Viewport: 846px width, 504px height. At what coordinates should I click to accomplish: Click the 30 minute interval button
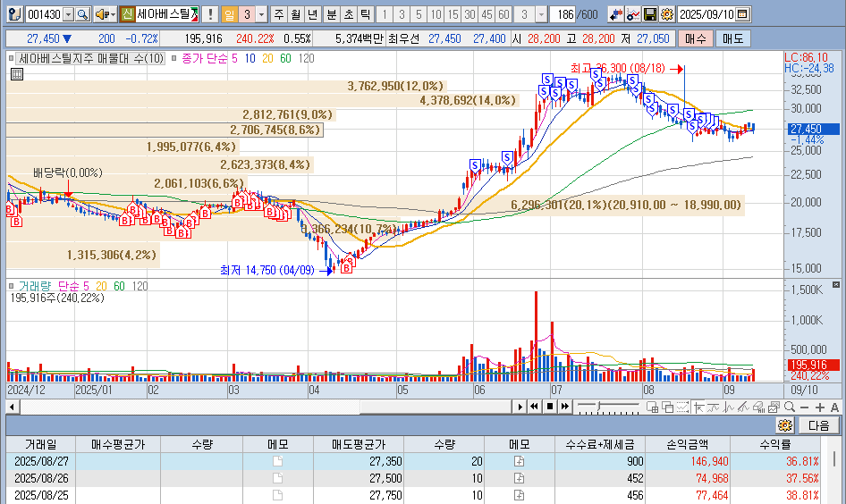point(470,14)
